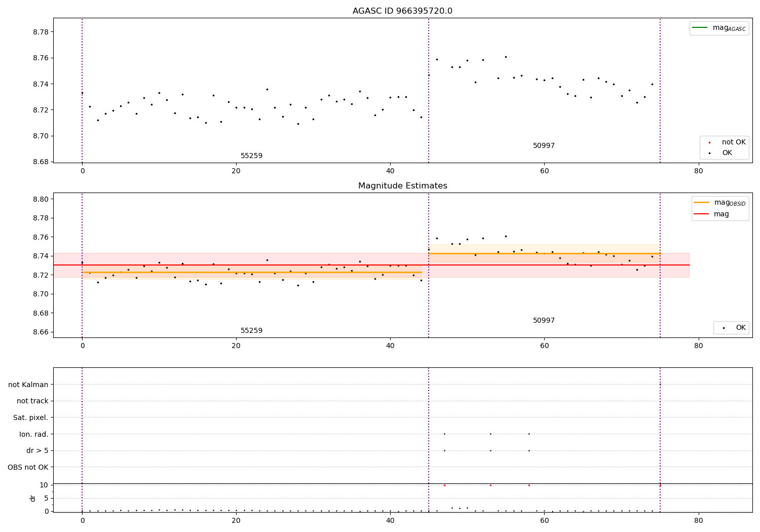Click the title 'AGASC ID 966395720.0'

click(402, 11)
